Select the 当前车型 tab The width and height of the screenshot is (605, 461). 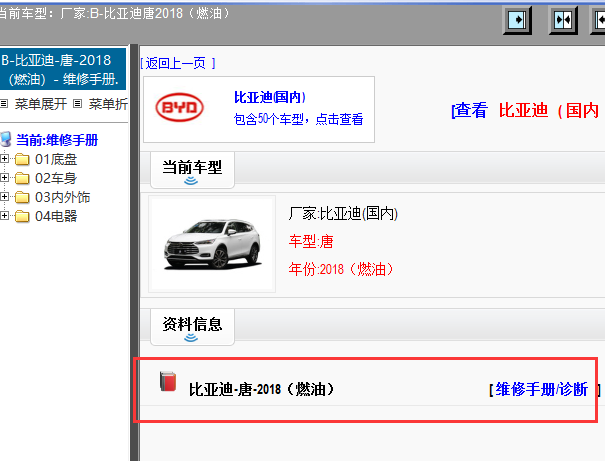[x=192, y=170]
